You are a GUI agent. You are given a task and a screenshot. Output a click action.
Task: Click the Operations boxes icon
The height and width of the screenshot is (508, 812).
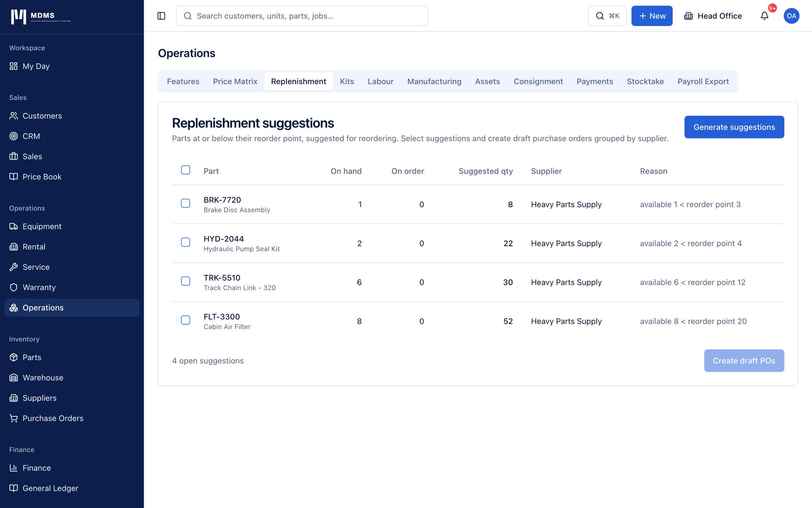tap(14, 308)
